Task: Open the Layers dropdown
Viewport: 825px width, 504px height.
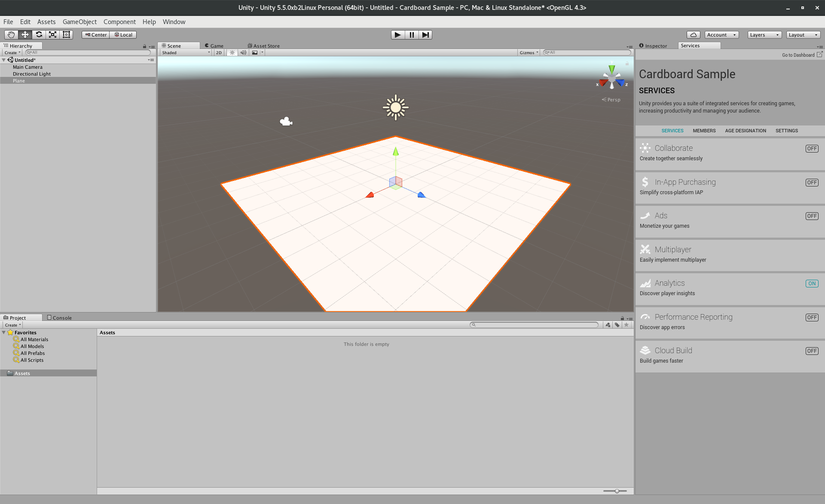Action: click(764, 35)
